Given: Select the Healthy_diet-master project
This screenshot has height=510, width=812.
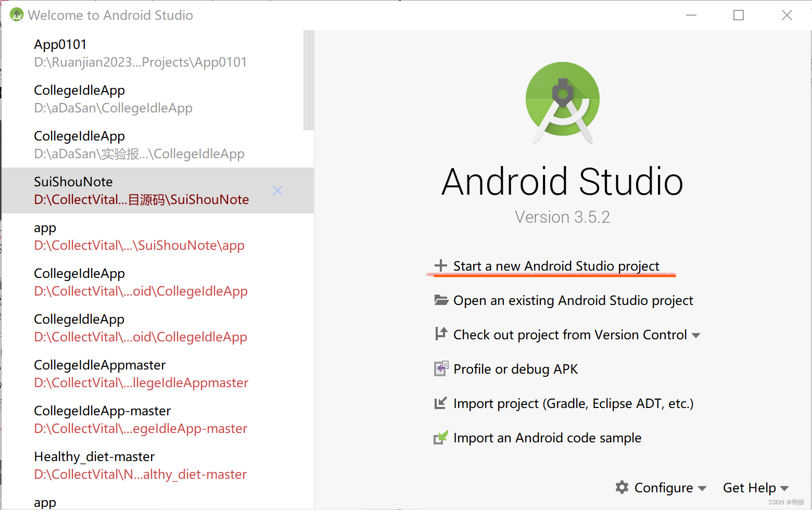Looking at the screenshot, I should (x=141, y=465).
